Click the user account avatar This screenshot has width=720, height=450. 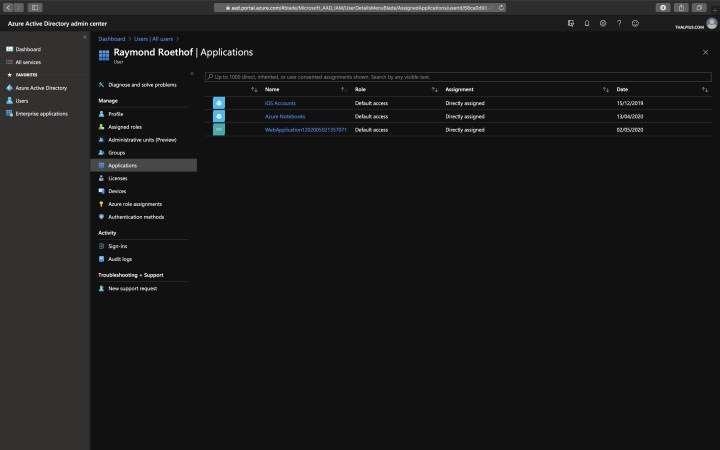[x=711, y=22]
